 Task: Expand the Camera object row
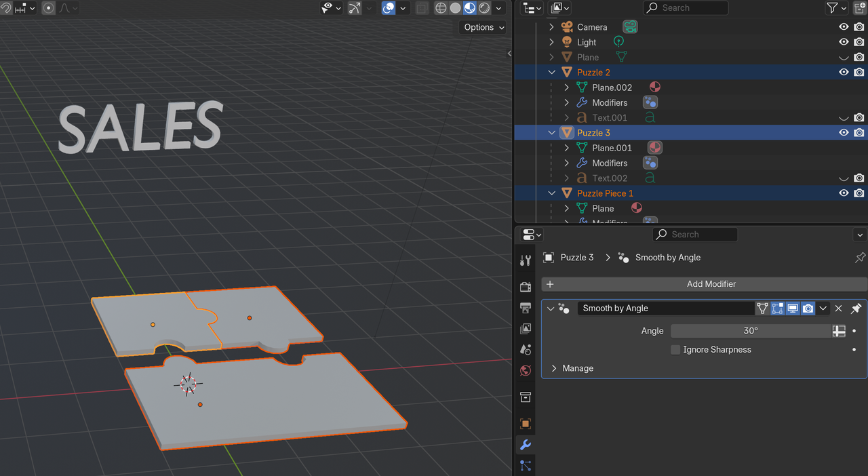point(551,27)
